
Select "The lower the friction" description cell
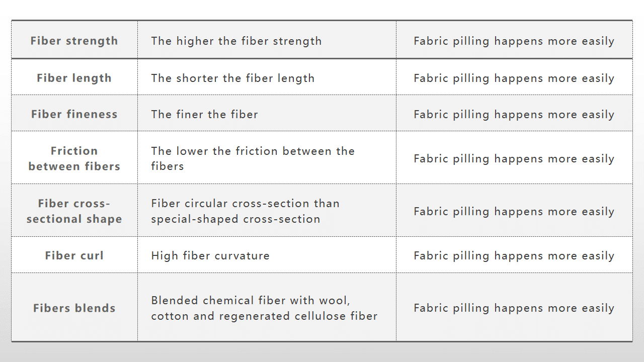253,158
